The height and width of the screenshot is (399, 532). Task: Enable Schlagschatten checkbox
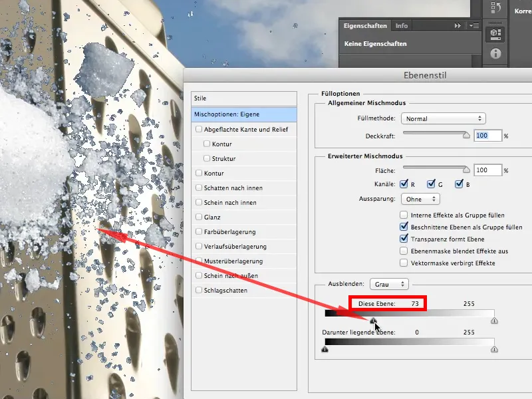[199, 290]
